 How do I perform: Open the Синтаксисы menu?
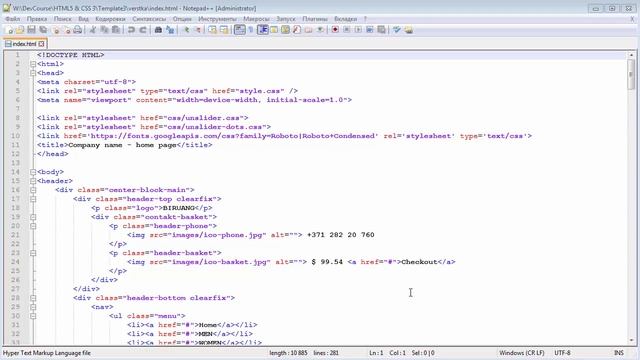[x=149, y=19]
